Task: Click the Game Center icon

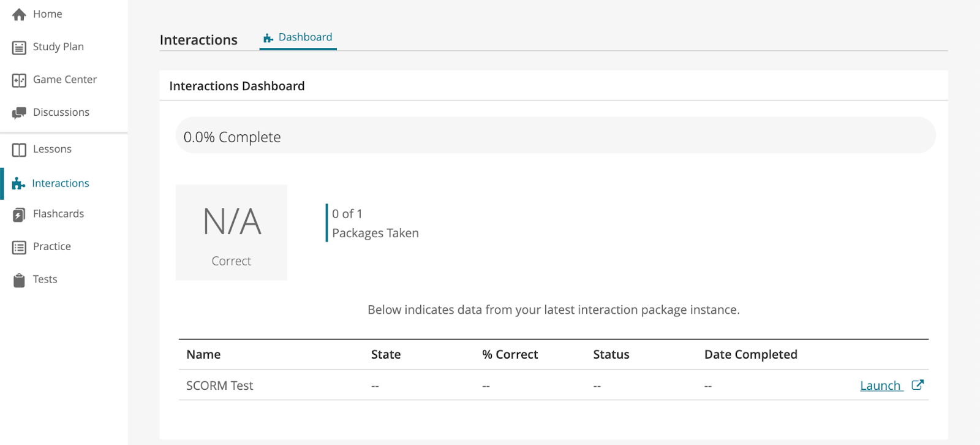Action: [19, 80]
